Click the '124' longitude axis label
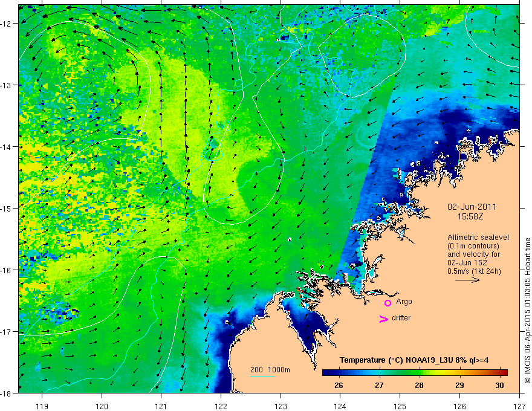Image resolution: width=532 pixels, height=411 pixels. pos(340,406)
